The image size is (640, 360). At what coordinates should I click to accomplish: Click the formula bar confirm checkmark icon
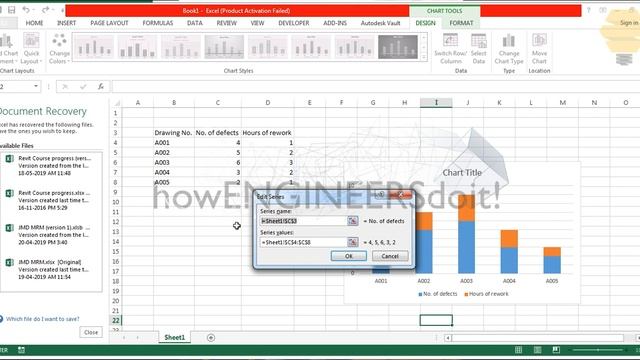click(83, 87)
